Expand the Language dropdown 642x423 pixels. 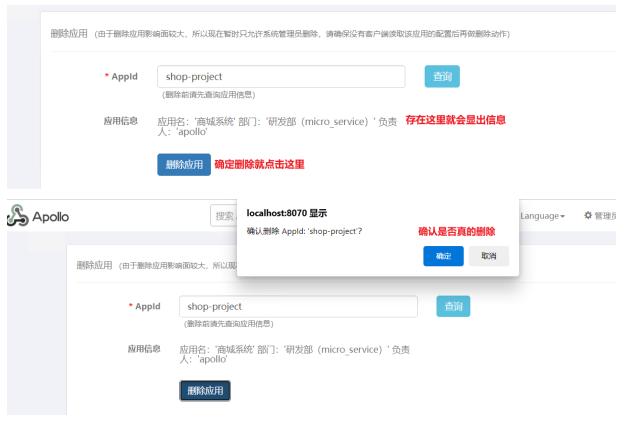[543, 216]
